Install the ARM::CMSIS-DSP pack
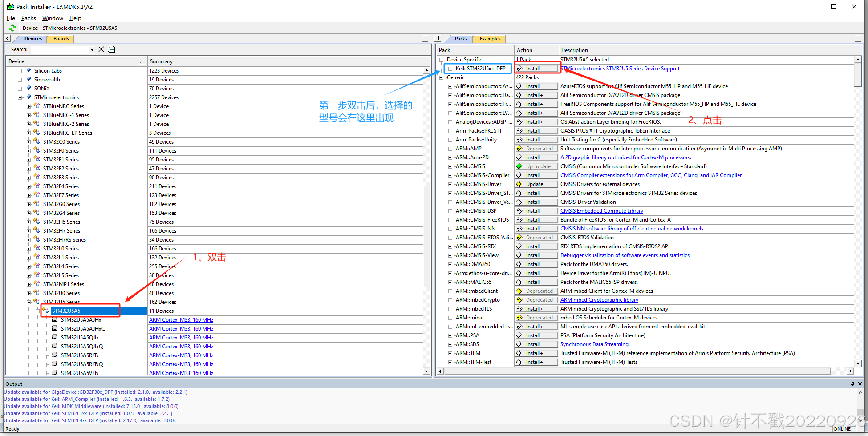The width and height of the screenshot is (868, 436). 537,211
